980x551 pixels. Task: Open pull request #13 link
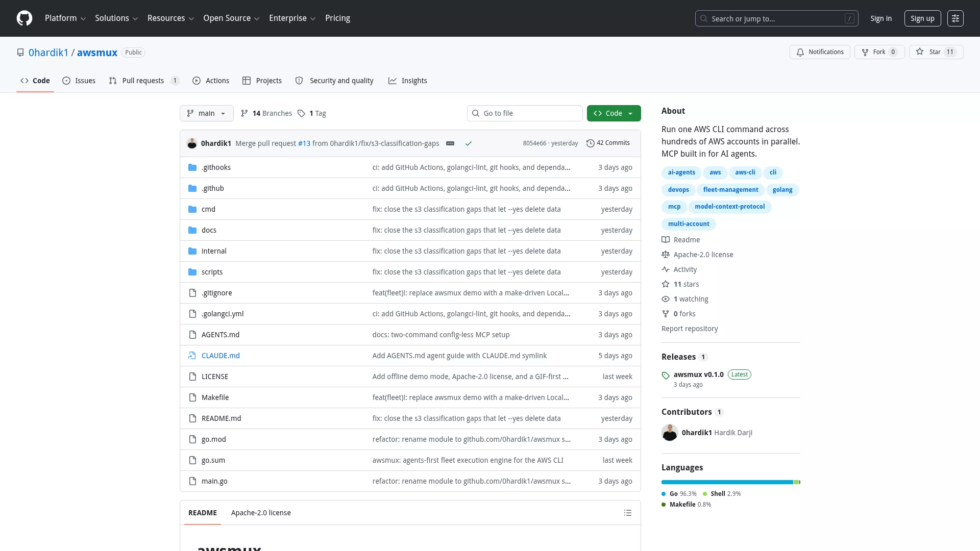click(304, 143)
